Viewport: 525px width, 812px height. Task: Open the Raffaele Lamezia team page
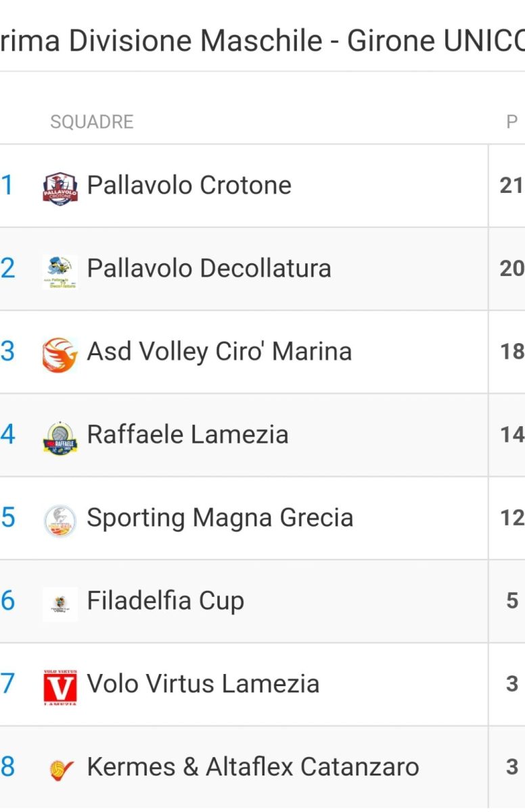coord(187,434)
